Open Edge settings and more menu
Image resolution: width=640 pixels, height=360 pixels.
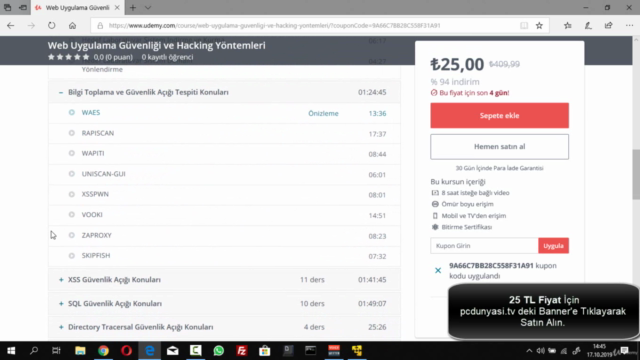pyautogui.click(x=629, y=25)
